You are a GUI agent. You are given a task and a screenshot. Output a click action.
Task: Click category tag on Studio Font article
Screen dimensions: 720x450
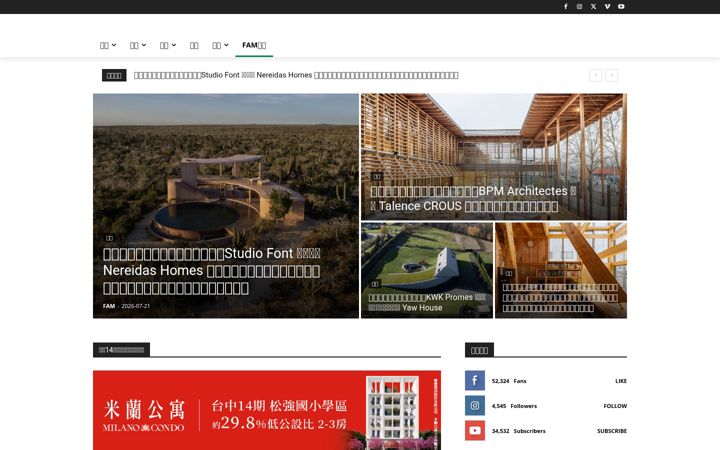point(109,238)
